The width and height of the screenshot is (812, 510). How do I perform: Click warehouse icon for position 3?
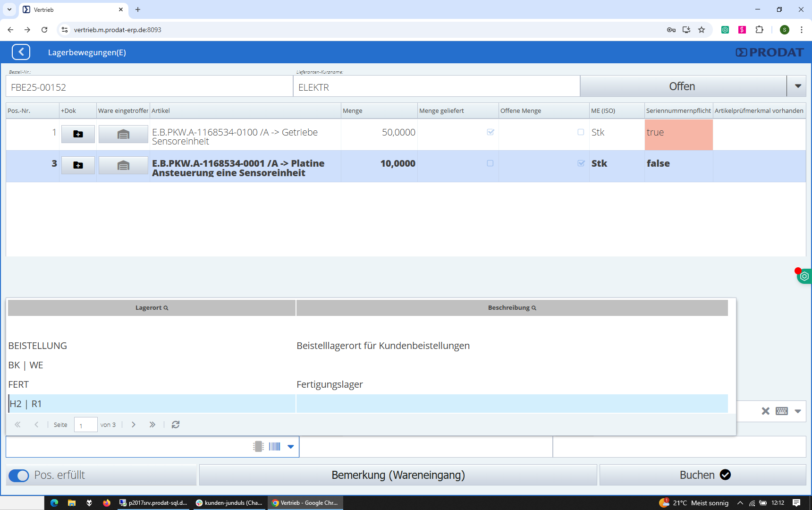click(x=123, y=165)
